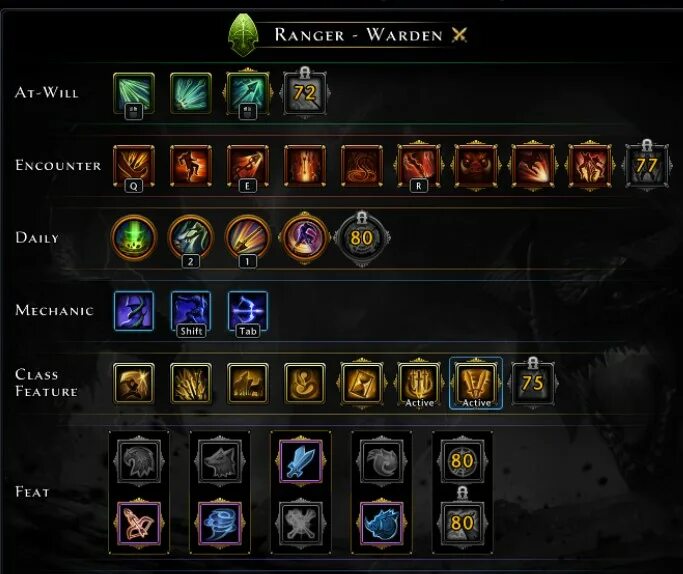The image size is (683, 574).
Task: Click the coiled snake encounter power
Action: pyautogui.click(x=362, y=166)
